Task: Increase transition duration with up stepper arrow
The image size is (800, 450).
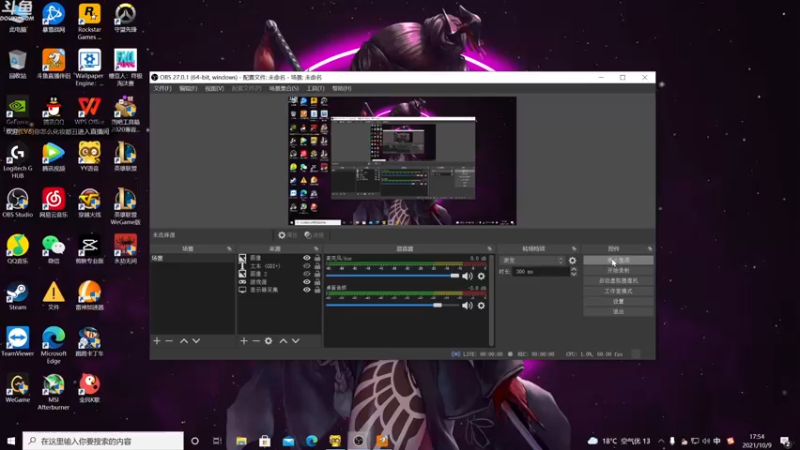Action: click(x=573, y=269)
